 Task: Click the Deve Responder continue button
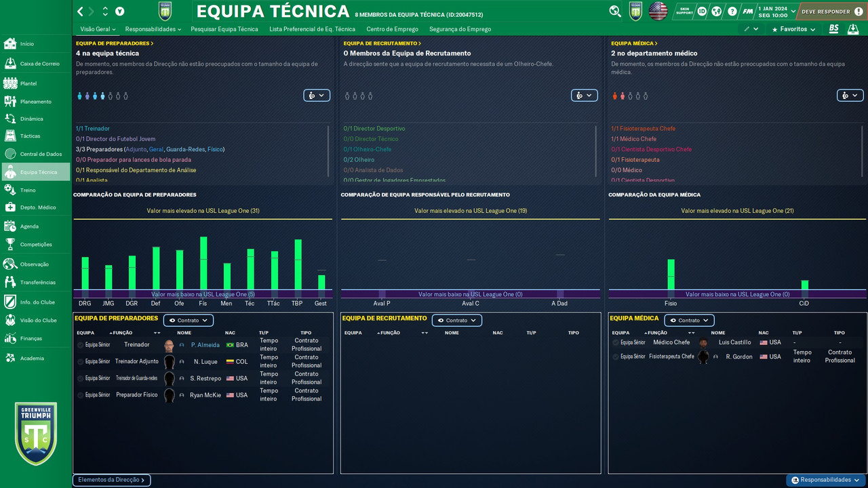tap(829, 11)
